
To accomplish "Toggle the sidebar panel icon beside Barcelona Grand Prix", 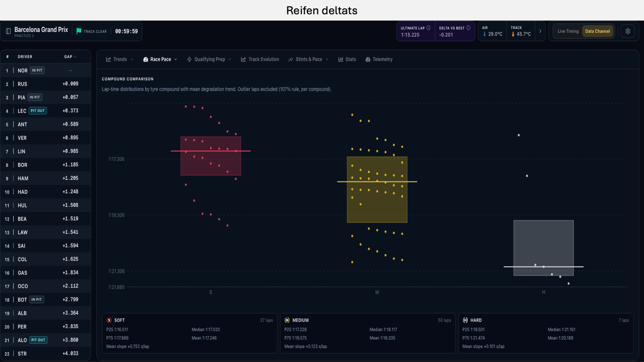I will coord(8,31).
